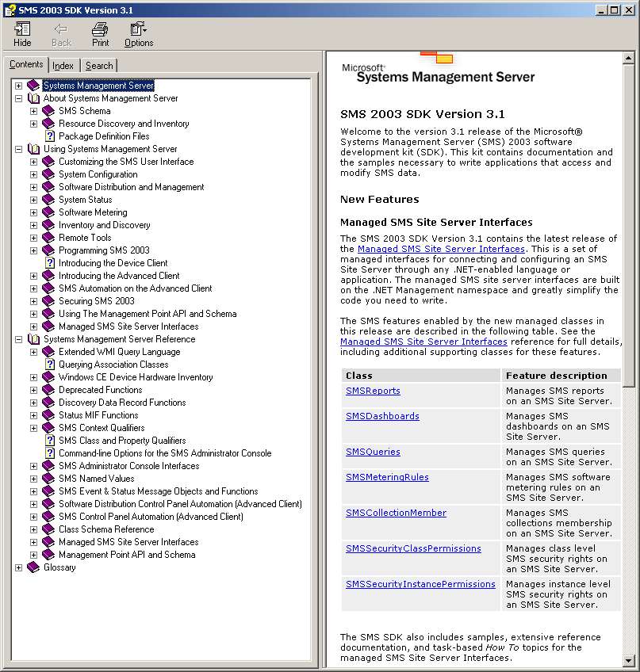Click the topic icon for Querying Association Classes
Screen dimensions: 640x672
(50, 365)
